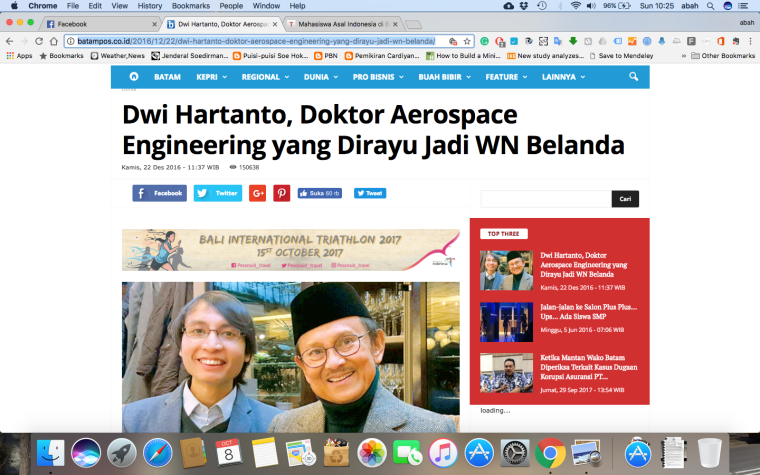Open Finder from the dock
Image resolution: width=760 pixels, height=475 pixels.
click(50, 453)
